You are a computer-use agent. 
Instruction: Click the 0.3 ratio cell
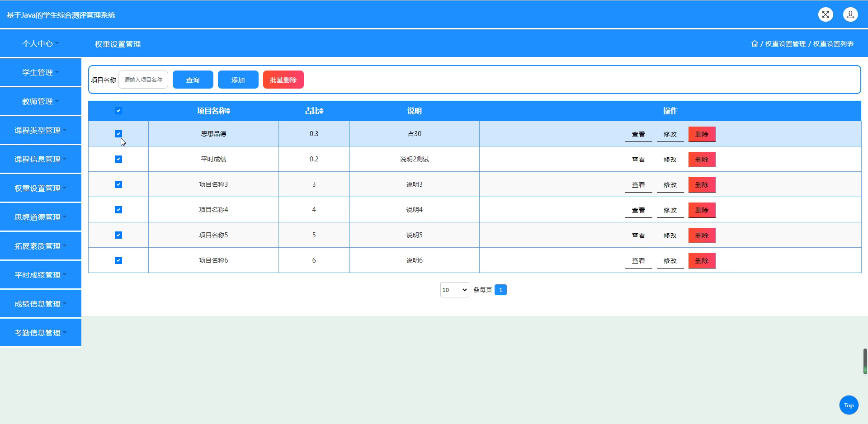click(314, 134)
